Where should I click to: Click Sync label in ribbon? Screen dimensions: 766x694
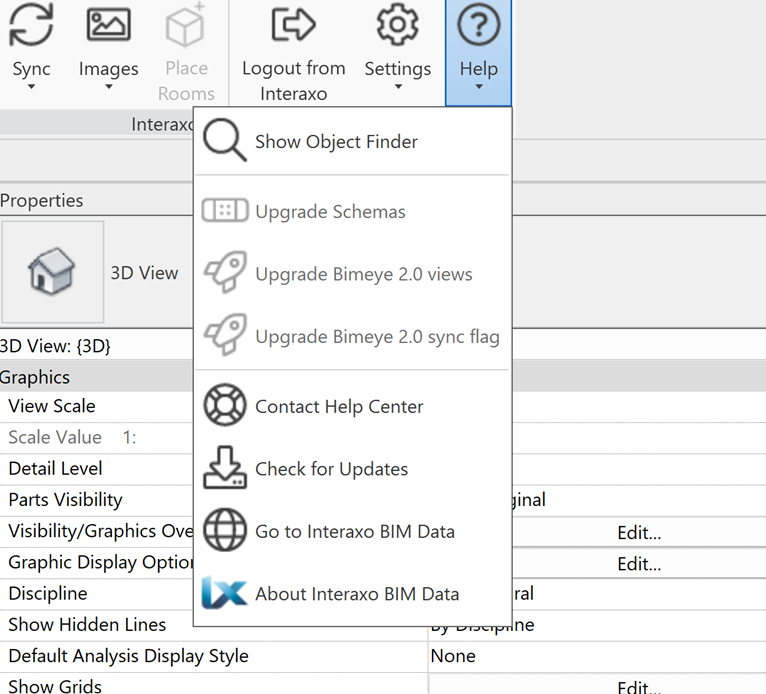31,69
